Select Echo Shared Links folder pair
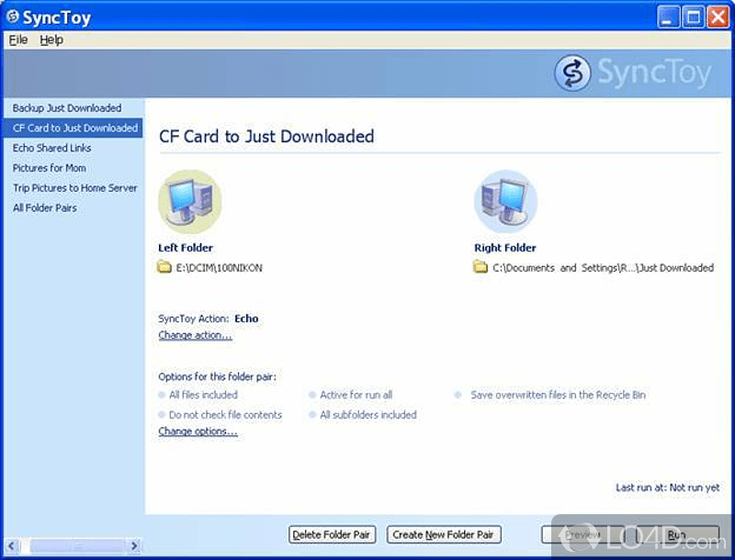This screenshot has height=560, width=735. click(51, 148)
